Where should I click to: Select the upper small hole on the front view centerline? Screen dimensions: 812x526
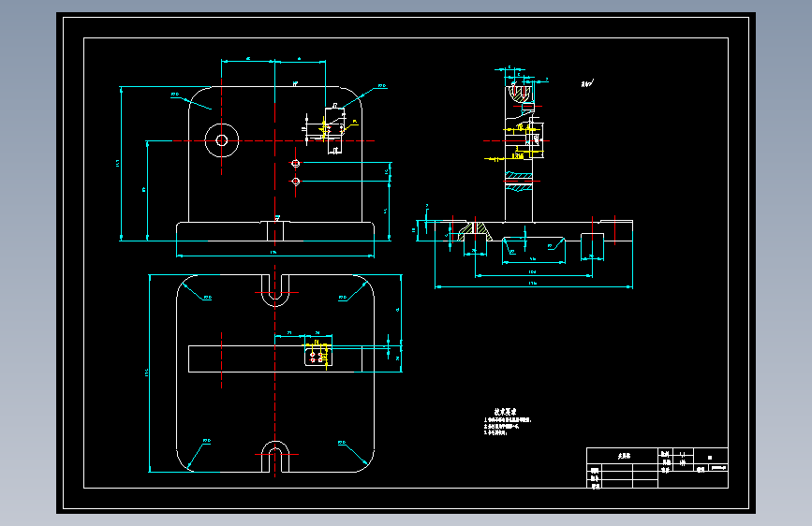(x=296, y=164)
